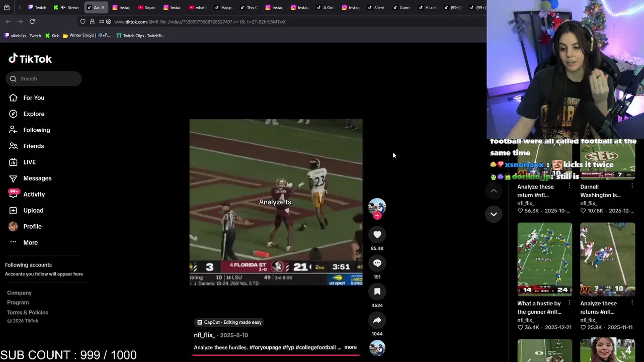Viewport: 644px width, 362px height.
Task: Pause the playing football video
Action: pos(276,202)
